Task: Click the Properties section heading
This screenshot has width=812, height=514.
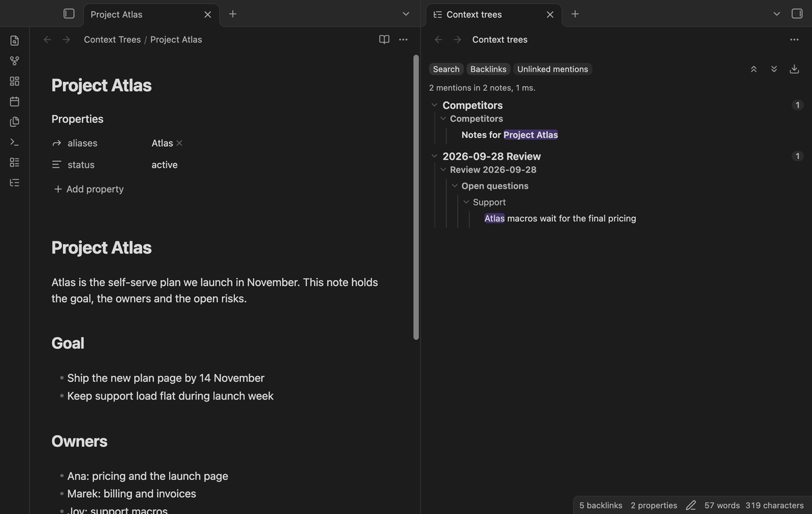Action: (77, 119)
